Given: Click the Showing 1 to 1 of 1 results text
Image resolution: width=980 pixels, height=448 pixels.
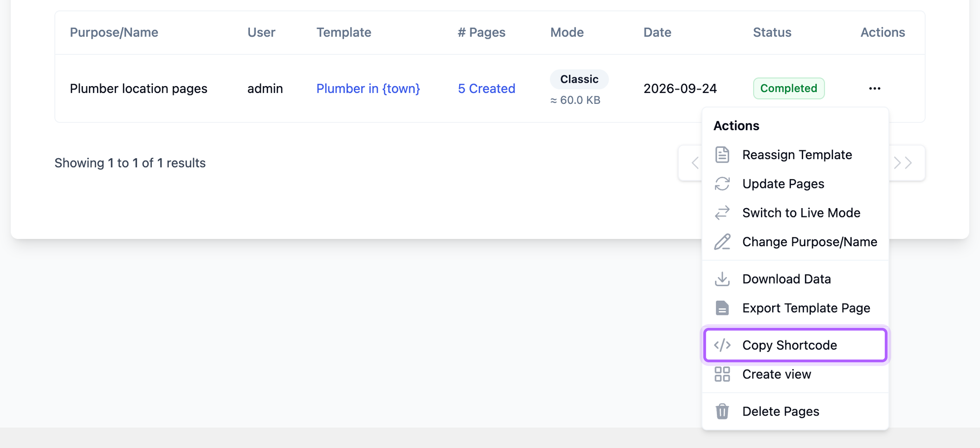Looking at the screenshot, I should click(130, 163).
